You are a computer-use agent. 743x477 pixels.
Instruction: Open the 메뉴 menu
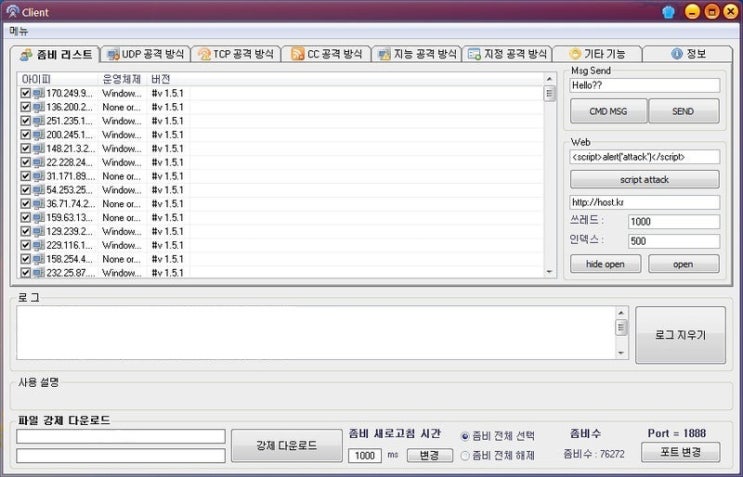click(19, 31)
